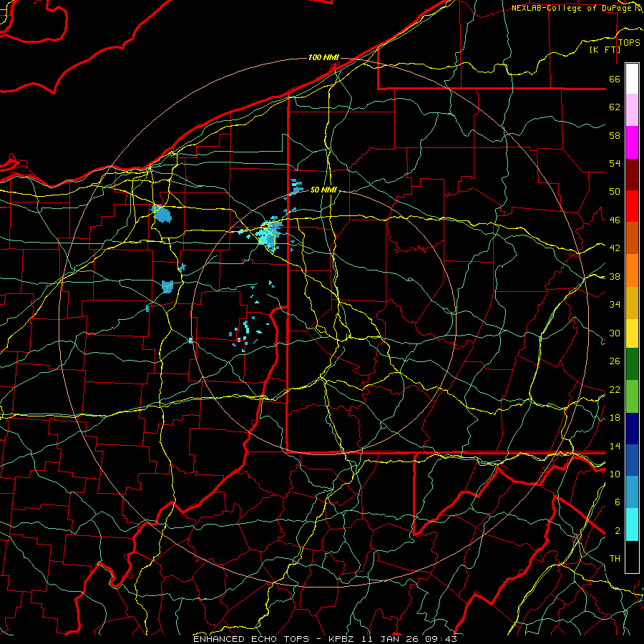Click legend value "46"
644x644 pixels.
coord(615,220)
